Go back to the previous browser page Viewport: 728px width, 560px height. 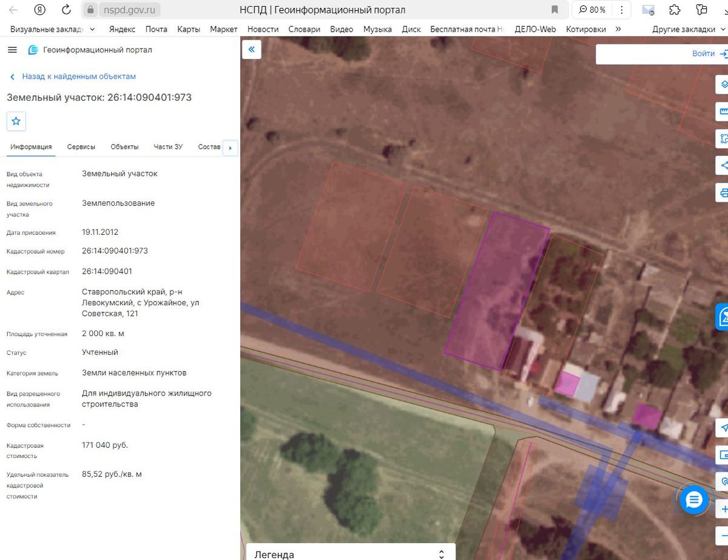tap(13, 10)
